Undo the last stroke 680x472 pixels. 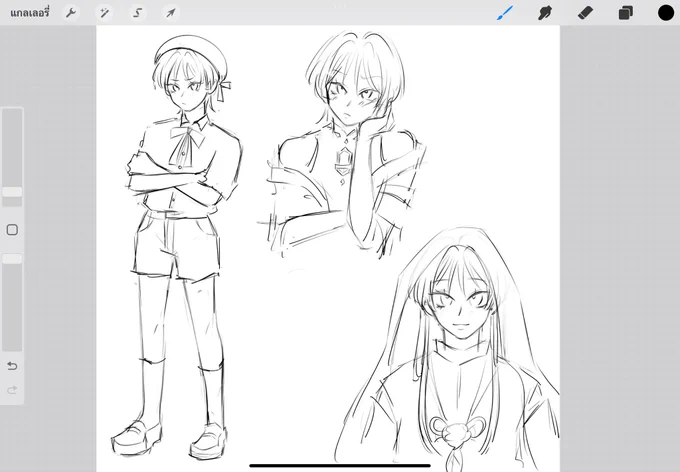point(12,366)
